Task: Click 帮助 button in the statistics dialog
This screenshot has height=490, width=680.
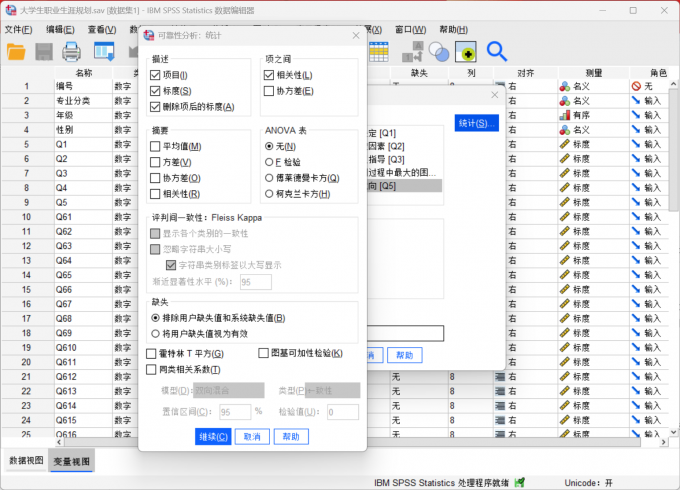Action: click(x=291, y=437)
